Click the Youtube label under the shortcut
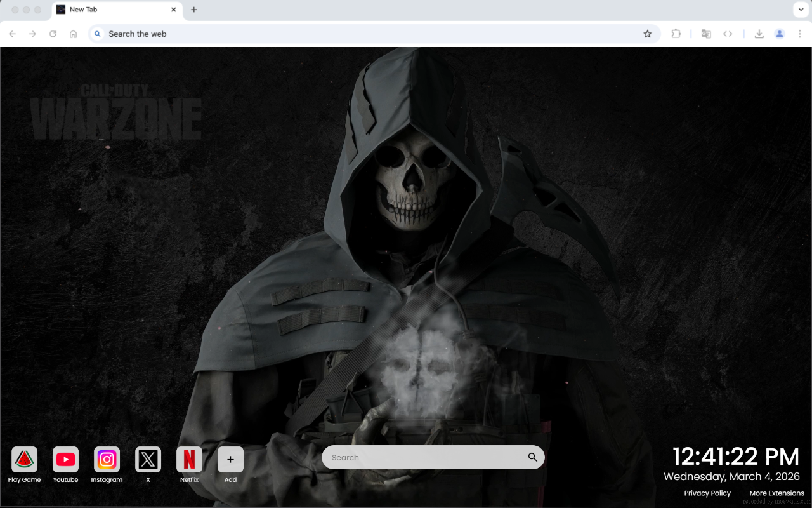The image size is (812, 508). [65, 480]
